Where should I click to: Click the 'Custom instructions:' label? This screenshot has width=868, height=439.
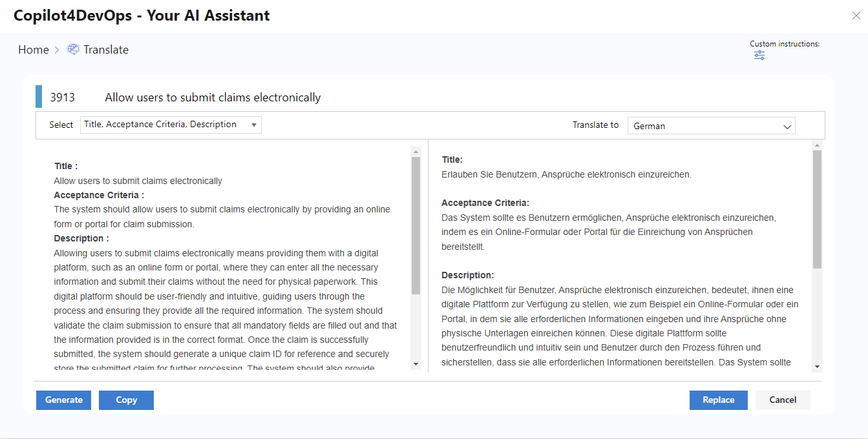tap(785, 44)
